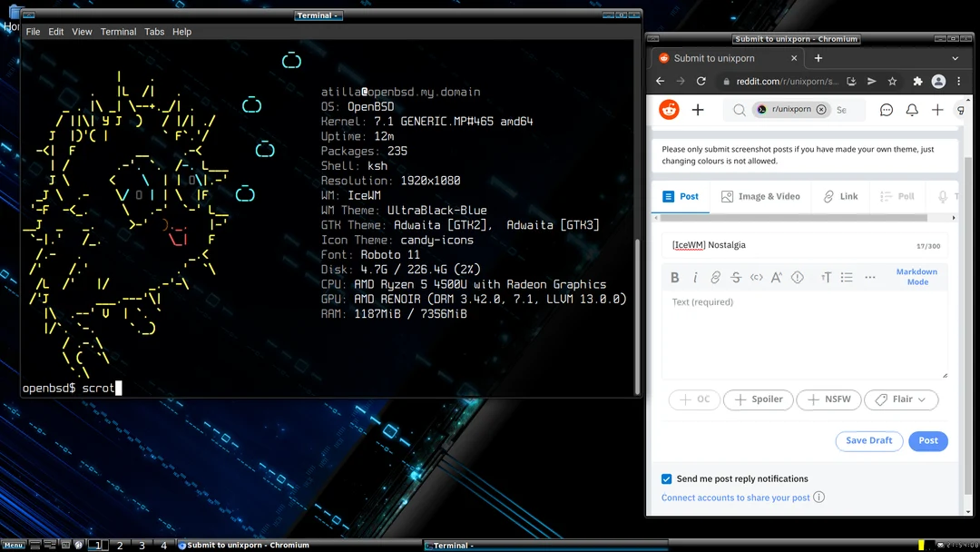Expand more formatting options with the ellipsis
The height and width of the screenshot is (552, 980).
868,277
